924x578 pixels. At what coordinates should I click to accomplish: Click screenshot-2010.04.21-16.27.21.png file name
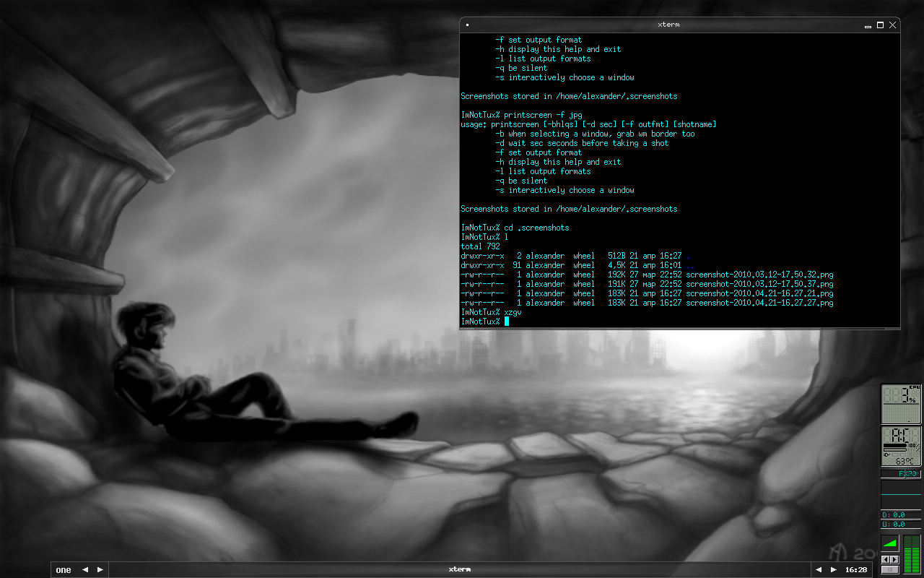coord(760,293)
